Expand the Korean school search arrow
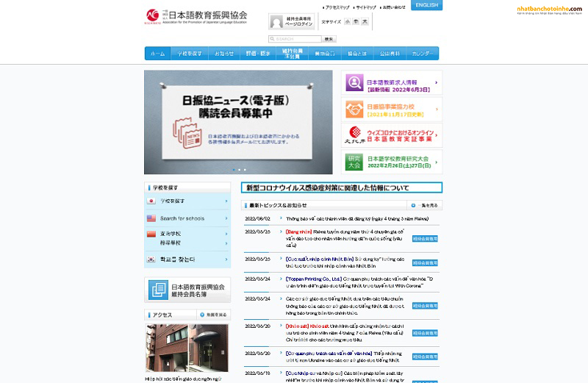Screen dimensions: 588x383 (x=226, y=259)
